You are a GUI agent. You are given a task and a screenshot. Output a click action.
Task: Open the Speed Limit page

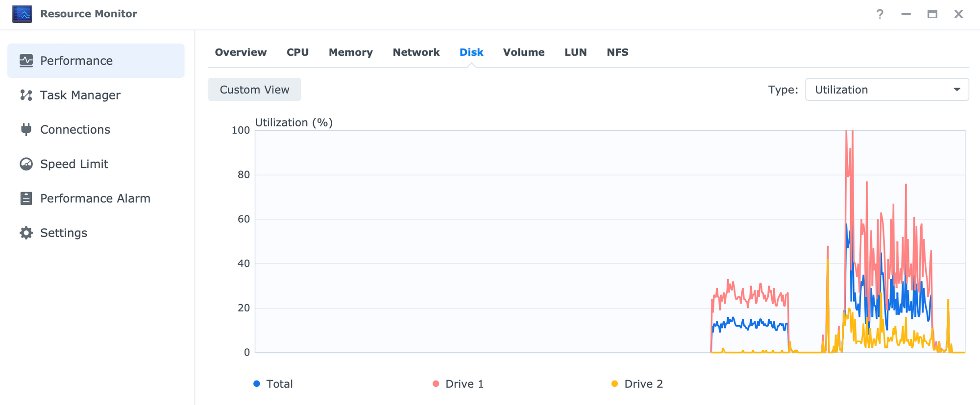tap(96, 164)
